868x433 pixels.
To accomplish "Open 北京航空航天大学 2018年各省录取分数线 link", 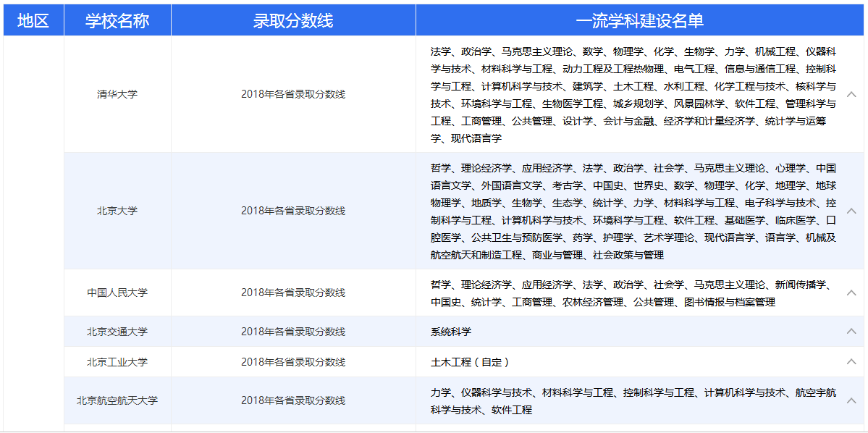I will pos(293,400).
